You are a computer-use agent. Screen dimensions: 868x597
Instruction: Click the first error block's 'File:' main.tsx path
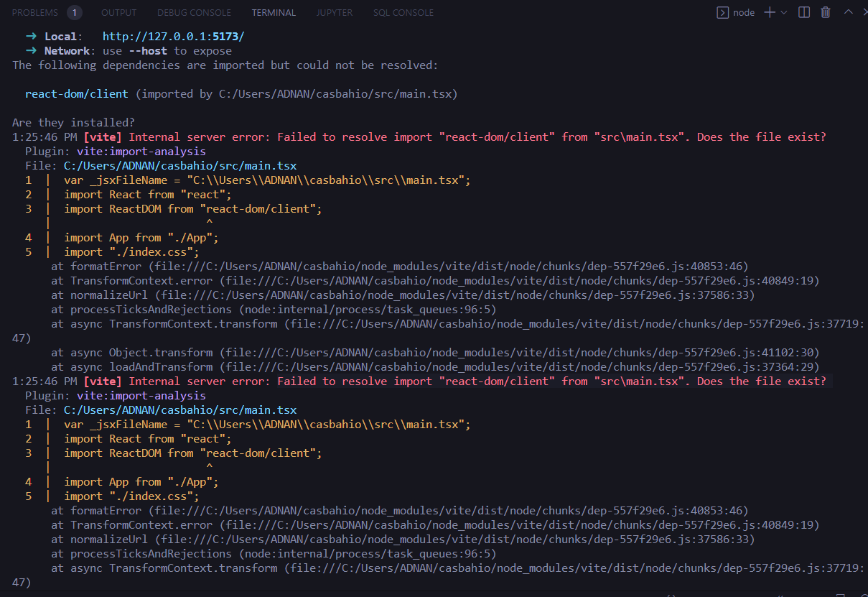180,166
